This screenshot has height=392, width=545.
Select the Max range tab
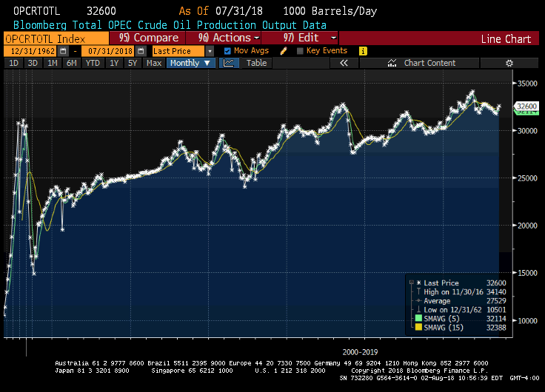click(154, 63)
